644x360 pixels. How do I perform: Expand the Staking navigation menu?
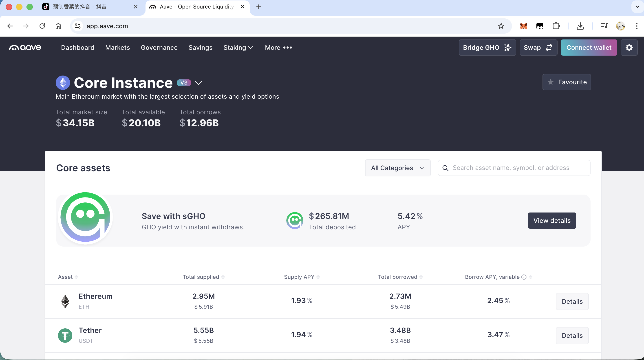coord(238,48)
